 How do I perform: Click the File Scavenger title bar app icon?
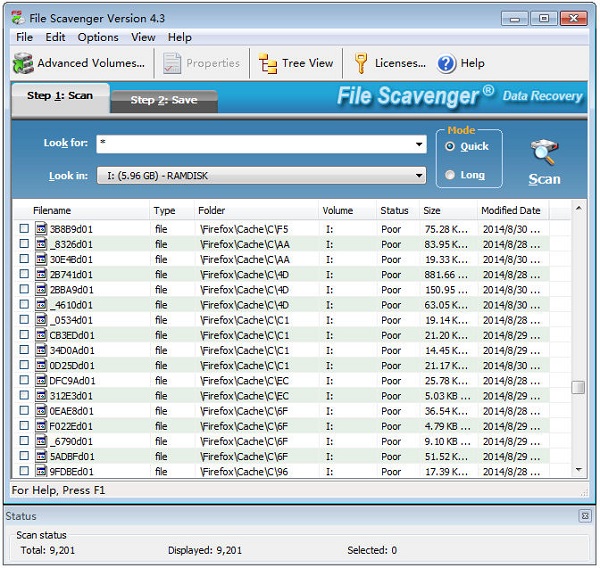pyautogui.click(x=18, y=18)
